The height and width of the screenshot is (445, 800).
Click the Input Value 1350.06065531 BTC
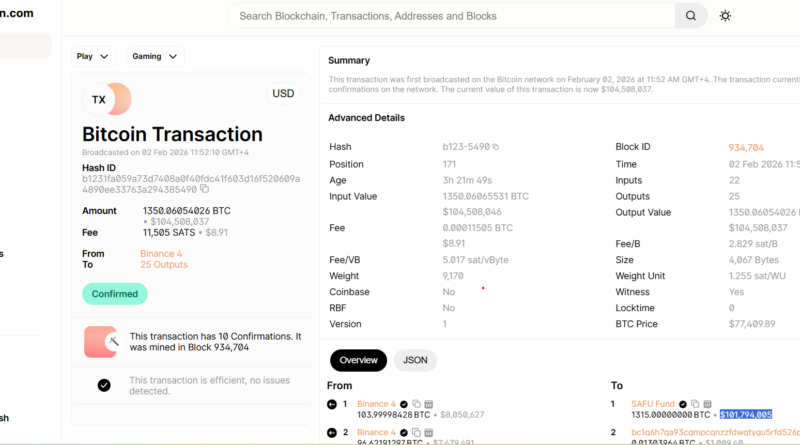coord(486,196)
